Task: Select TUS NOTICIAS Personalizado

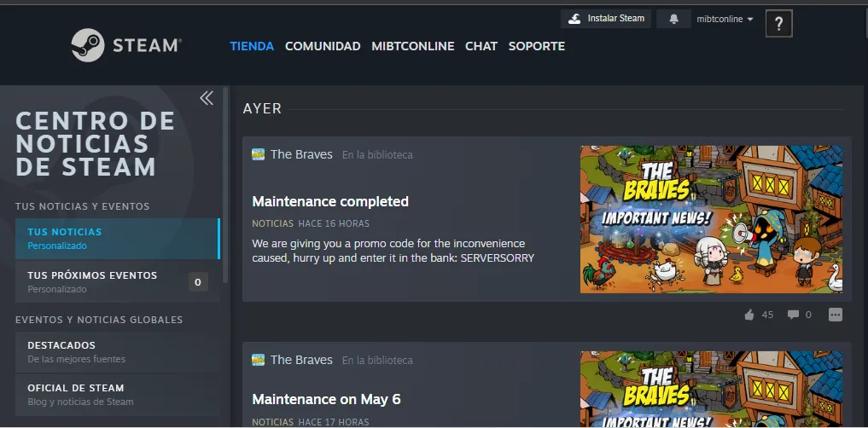Action: (118, 239)
